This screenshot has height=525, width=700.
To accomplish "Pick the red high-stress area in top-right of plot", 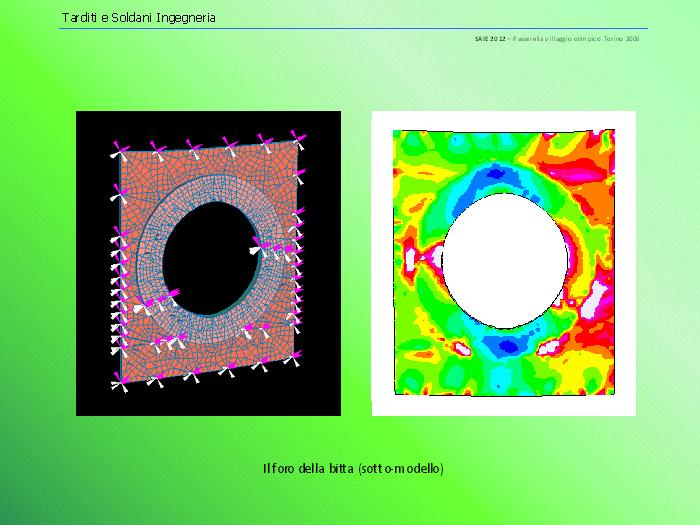I will pyautogui.click(x=590, y=160).
